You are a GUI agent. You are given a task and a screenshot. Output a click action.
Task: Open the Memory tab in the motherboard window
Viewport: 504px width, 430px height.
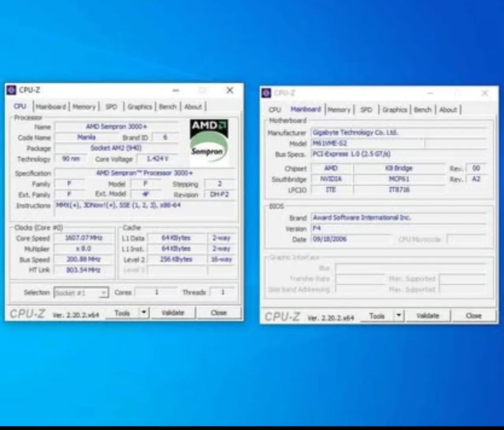(339, 110)
